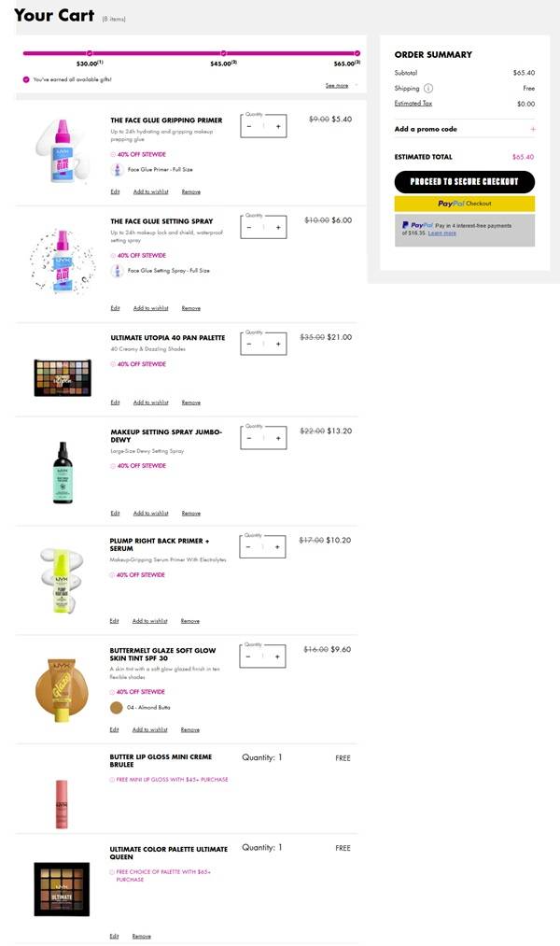Click the $45.00 gift progress marker
This screenshot has height=946, width=560.
click(223, 53)
